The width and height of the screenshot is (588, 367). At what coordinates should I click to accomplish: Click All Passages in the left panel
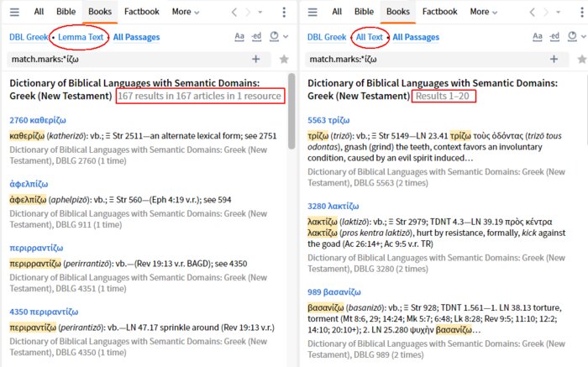point(136,37)
